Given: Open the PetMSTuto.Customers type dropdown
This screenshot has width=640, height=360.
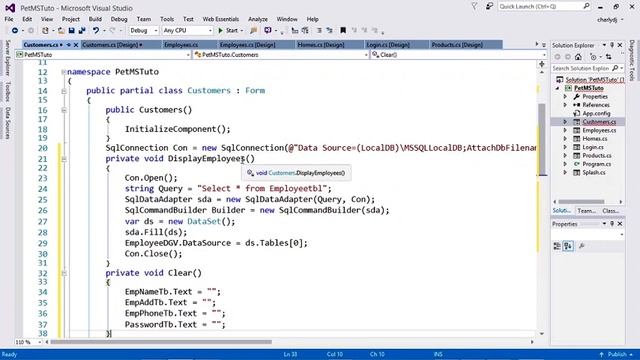Looking at the screenshot, I should (x=281, y=55).
